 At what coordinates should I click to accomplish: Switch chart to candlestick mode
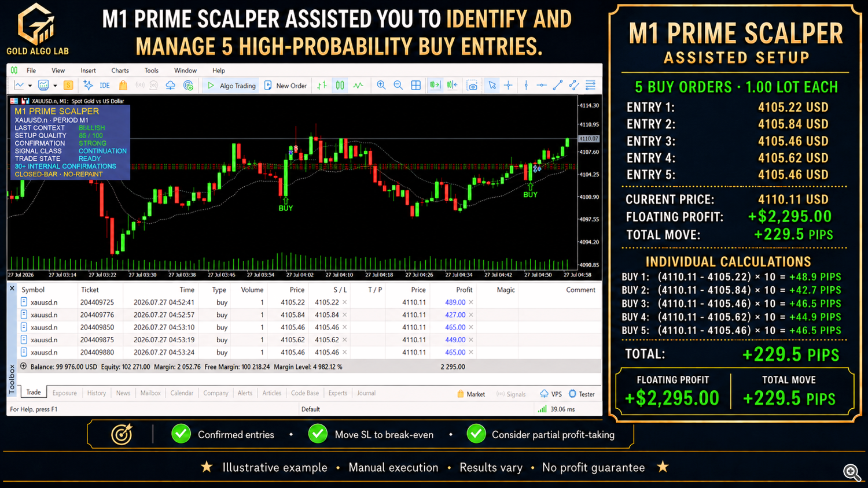[340, 86]
